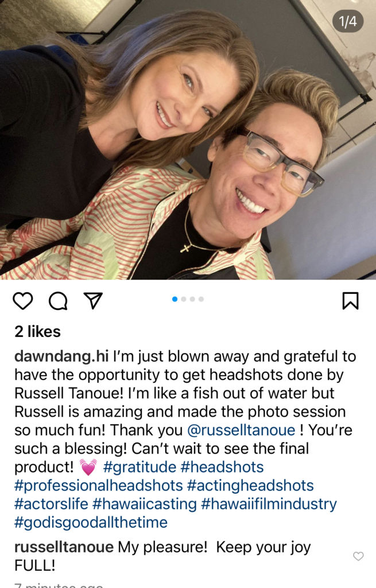This screenshot has width=376, height=588.
Task: Open the @russelltanoue mention link
Action: [241, 430]
